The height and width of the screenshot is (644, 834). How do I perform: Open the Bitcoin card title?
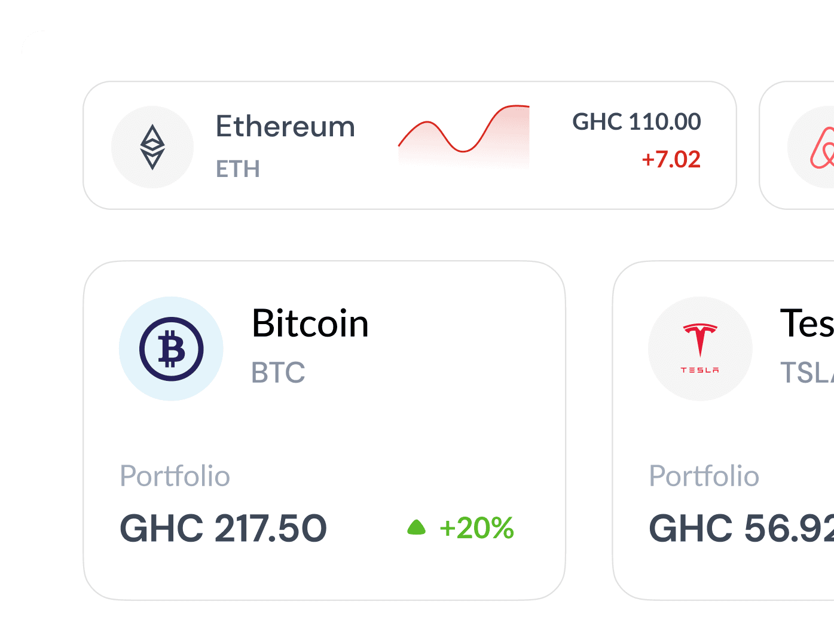click(x=310, y=323)
